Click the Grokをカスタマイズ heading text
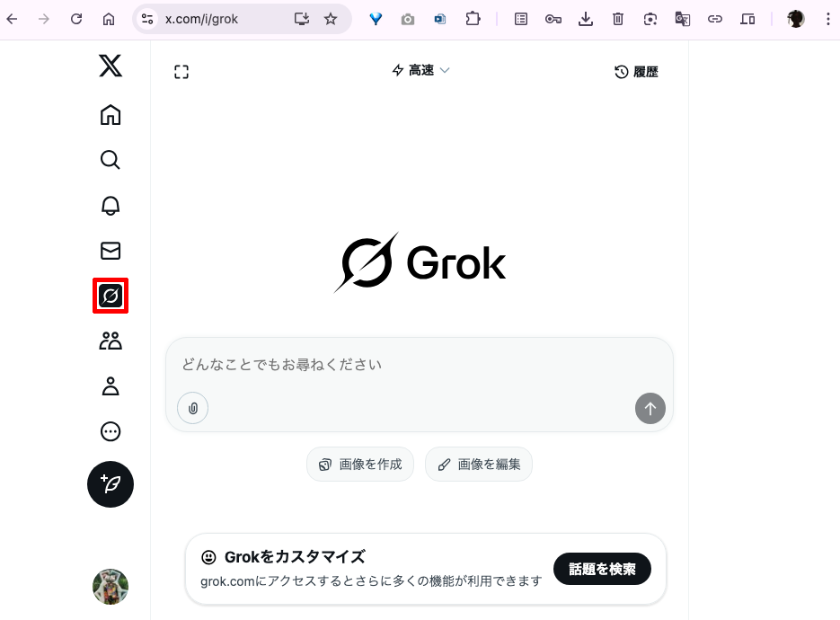 point(295,557)
